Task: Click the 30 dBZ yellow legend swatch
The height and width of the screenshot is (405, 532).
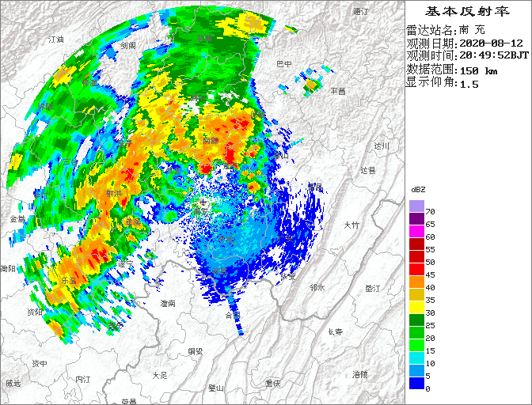Action: (x=416, y=308)
